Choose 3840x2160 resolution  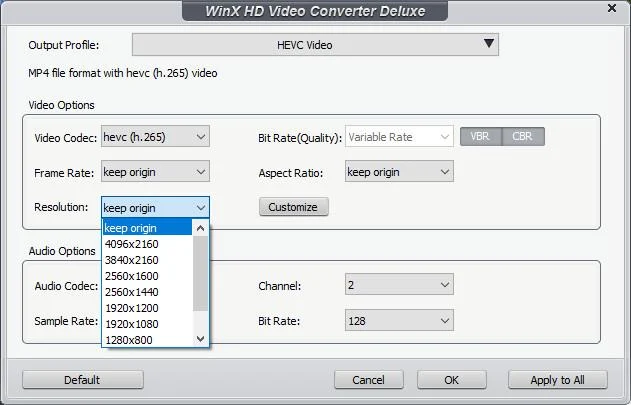click(148, 260)
